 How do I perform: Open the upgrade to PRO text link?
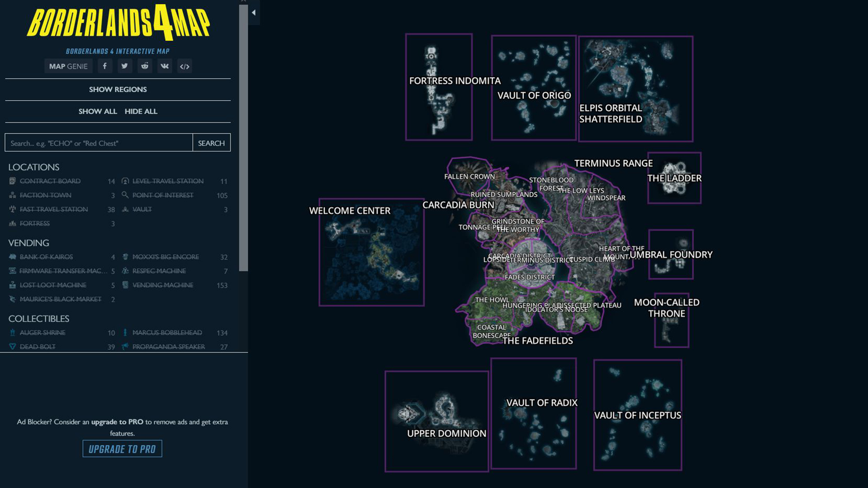point(117,422)
